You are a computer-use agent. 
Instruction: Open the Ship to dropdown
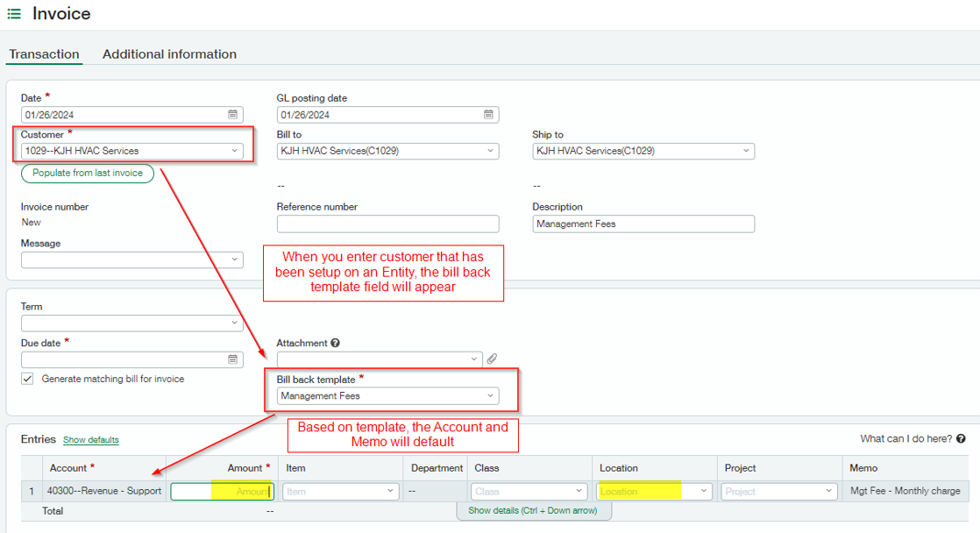click(745, 151)
